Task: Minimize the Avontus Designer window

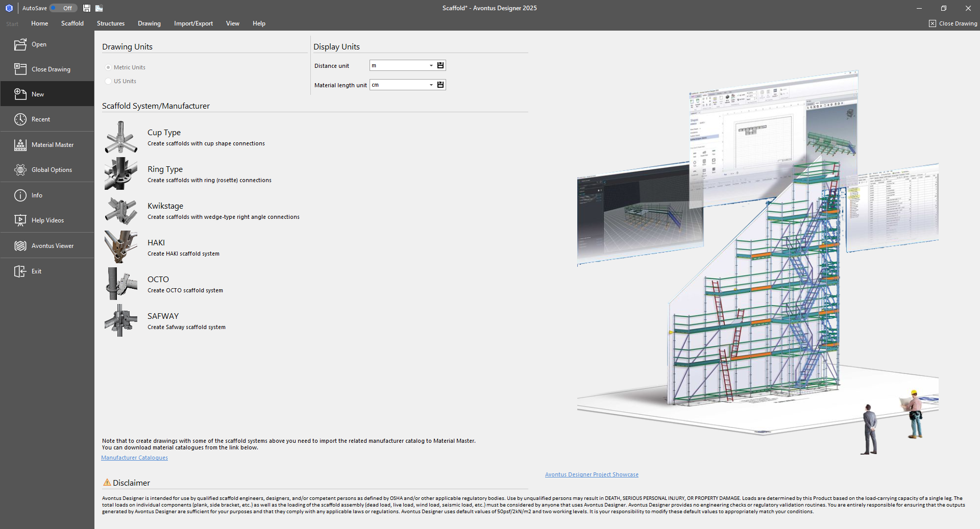Action: (x=919, y=8)
